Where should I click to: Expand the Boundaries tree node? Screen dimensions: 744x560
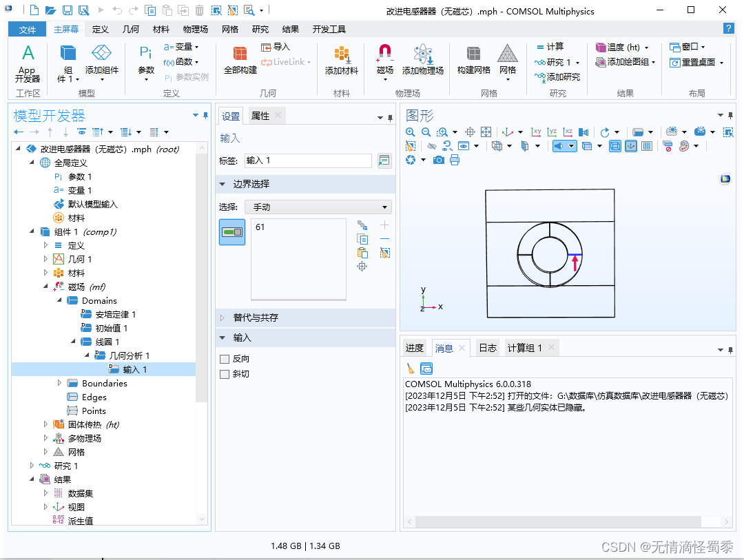click(x=59, y=383)
